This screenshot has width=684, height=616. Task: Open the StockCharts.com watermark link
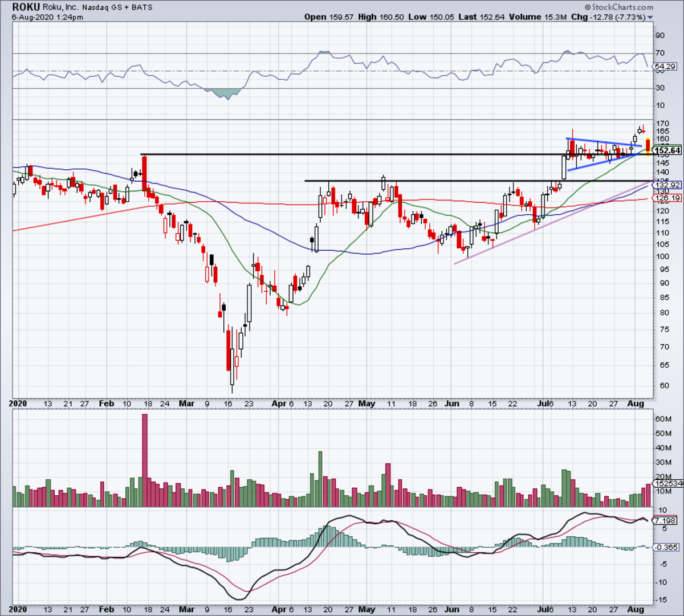(621, 7)
